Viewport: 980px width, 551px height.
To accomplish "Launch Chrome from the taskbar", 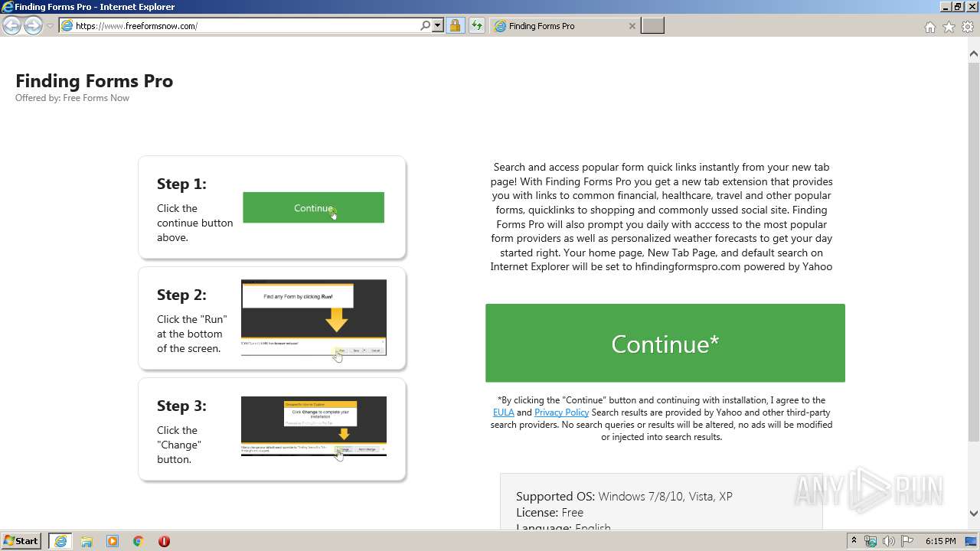I will (138, 541).
